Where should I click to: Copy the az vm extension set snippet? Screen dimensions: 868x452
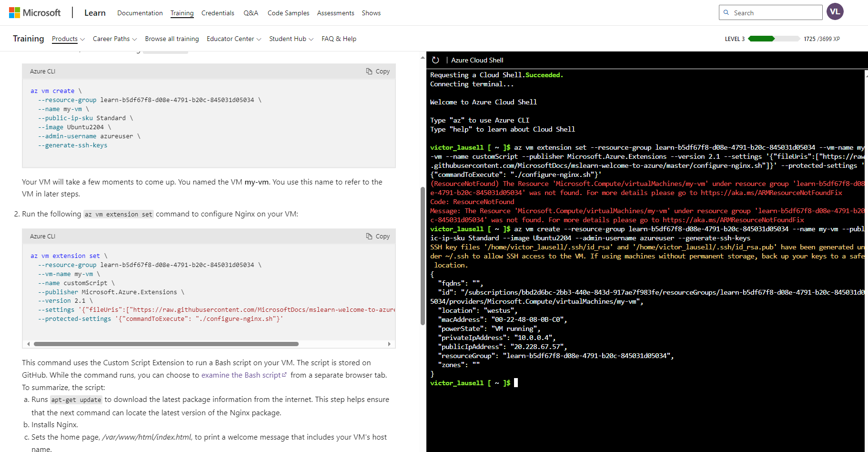click(x=378, y=236)
